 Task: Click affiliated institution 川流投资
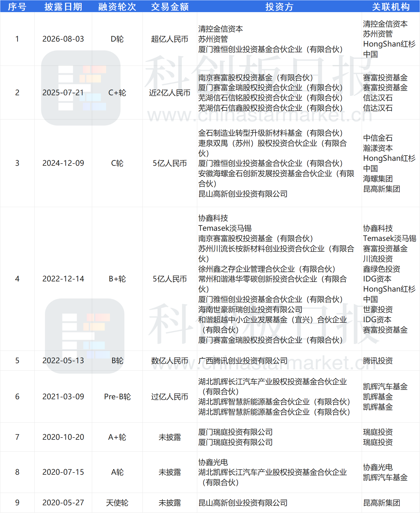pos(378,259)
